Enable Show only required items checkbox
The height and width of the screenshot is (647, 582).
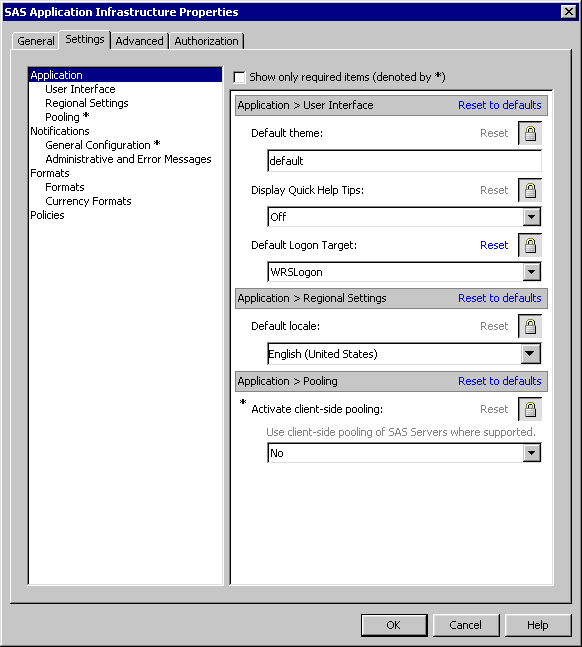click(x=239, y=77)
